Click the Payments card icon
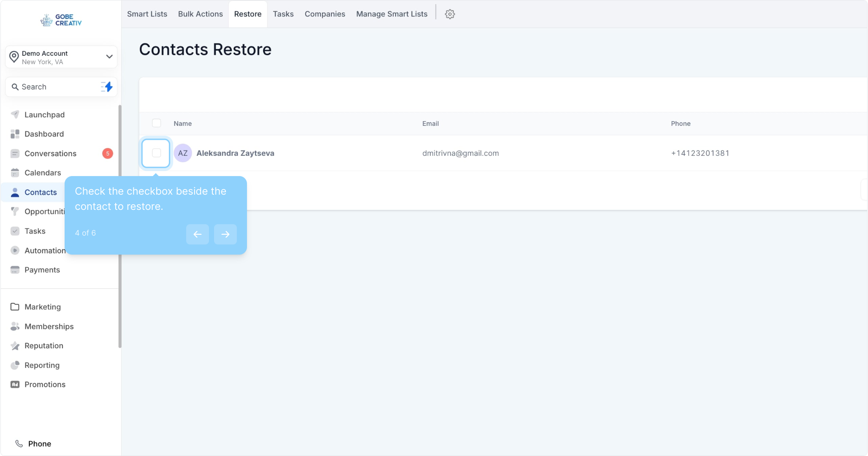The width and height of the screenshot is (868, 456). [15, 270]
